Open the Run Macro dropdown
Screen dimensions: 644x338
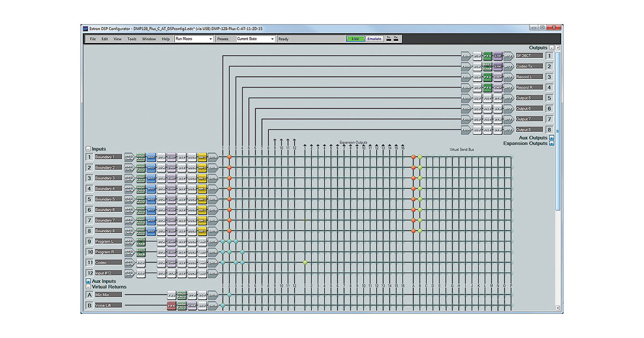tap(194, 39)
